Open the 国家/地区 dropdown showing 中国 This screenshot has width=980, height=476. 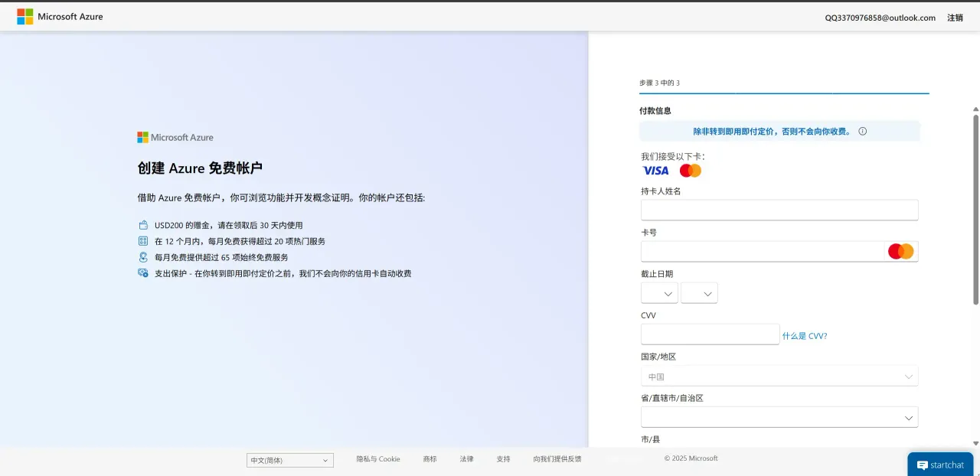pos(779,376)
